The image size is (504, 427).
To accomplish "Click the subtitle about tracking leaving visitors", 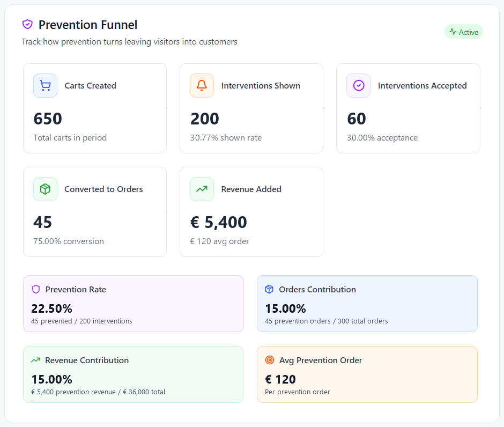I will pyautogui.click(x=129, y=42).
